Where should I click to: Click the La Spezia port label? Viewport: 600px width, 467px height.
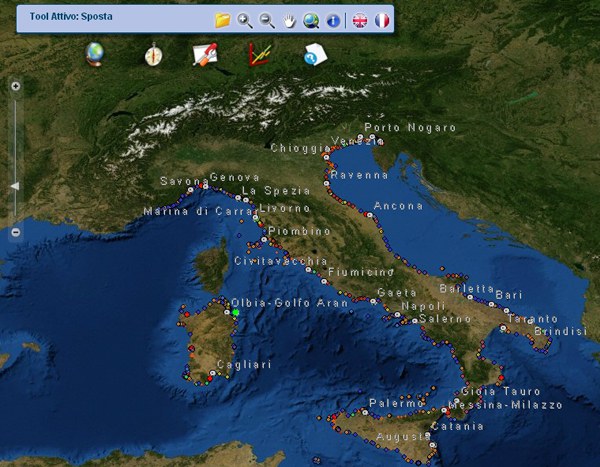point(276,191)
